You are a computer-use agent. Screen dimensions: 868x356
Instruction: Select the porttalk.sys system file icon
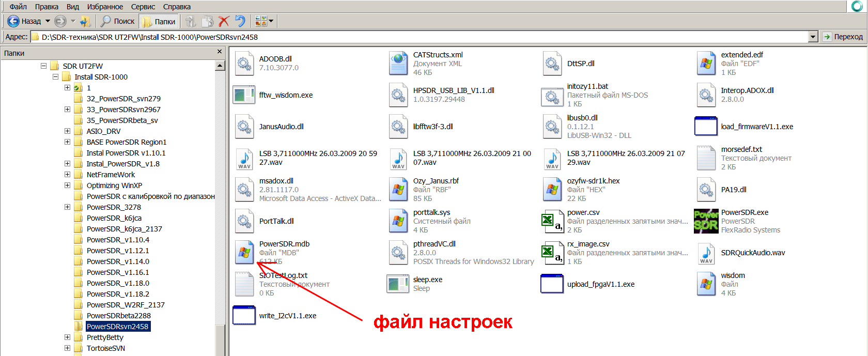point(398,221)
